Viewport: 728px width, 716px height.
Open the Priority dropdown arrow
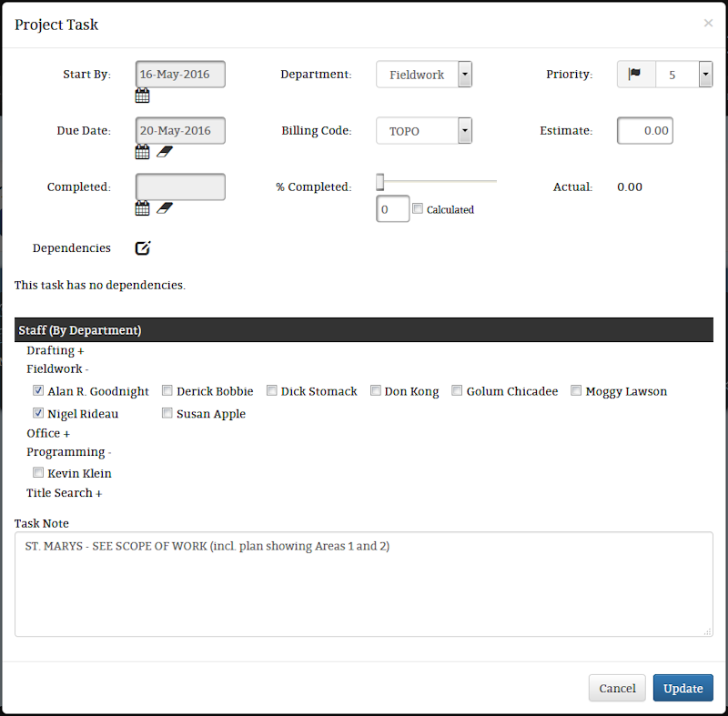pyautogui.click(x=706, y=75)
